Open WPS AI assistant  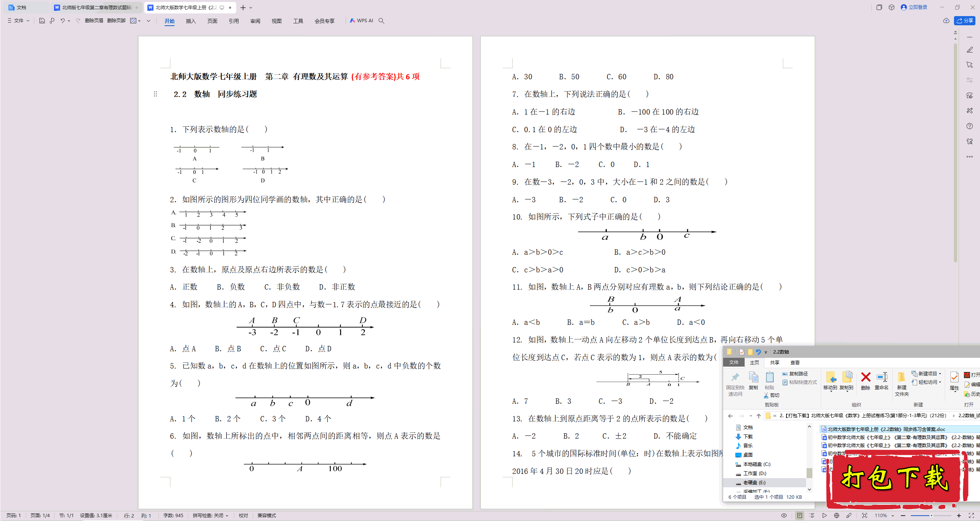click(x=361, y=21)
